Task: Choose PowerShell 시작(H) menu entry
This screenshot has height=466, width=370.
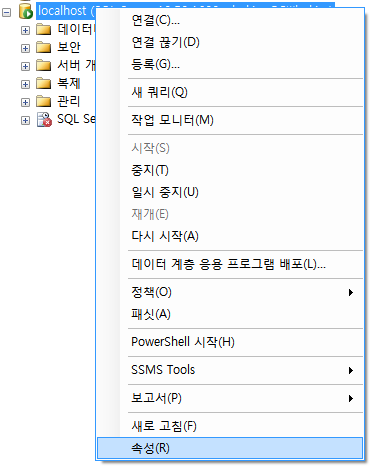Action: (230, 342)
